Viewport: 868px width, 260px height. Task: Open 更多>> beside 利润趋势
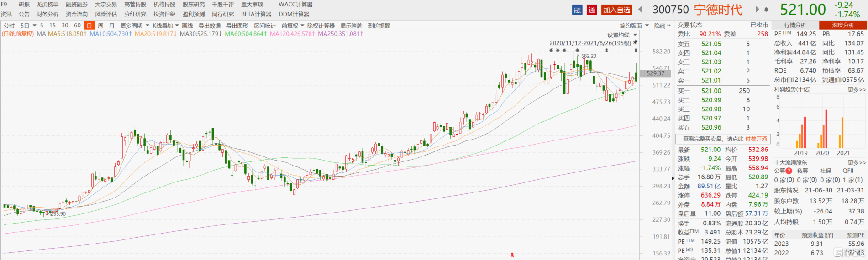pyautogui.click(x=857, y=90)
